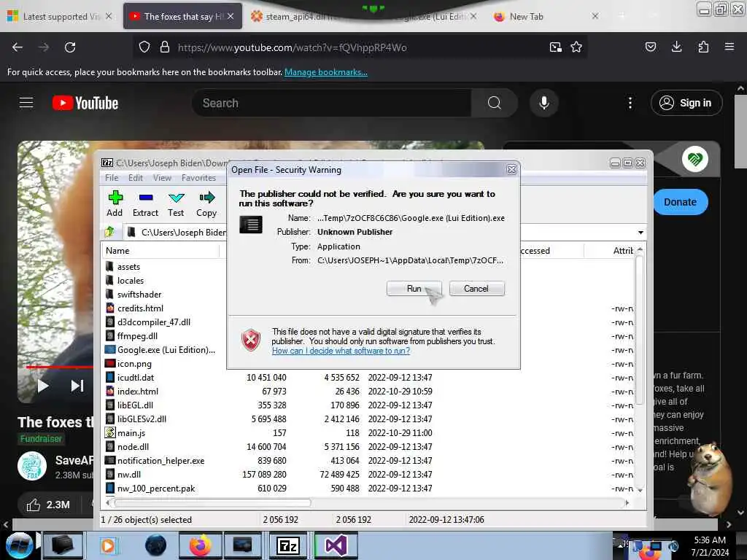Click the up-folder icon in 7-Zip address bar
Screen dimensions: 747x560
tap(109, 232)
